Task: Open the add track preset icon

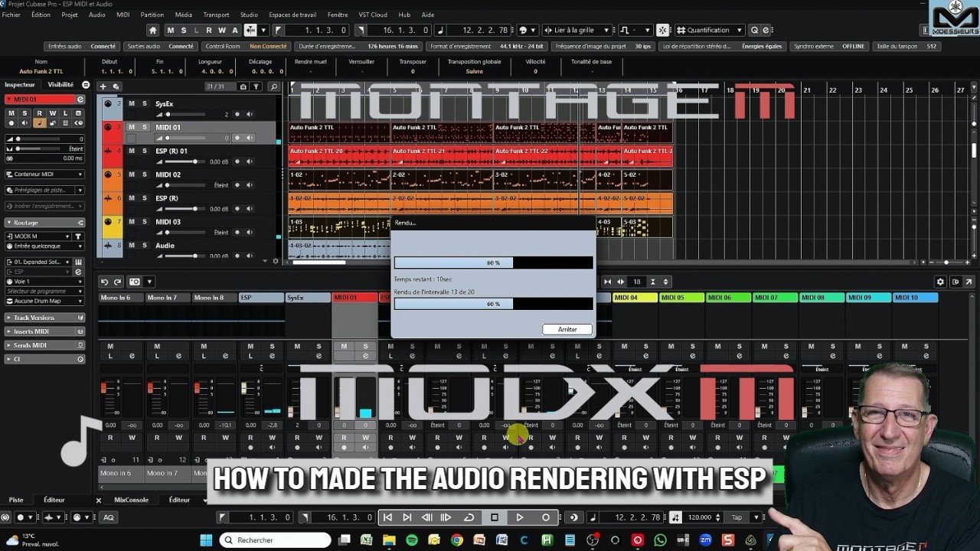Action: click(x=116, y=86)
